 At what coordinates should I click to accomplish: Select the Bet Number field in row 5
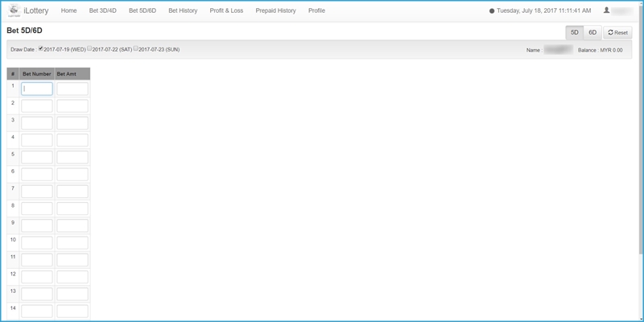(37, 157)
